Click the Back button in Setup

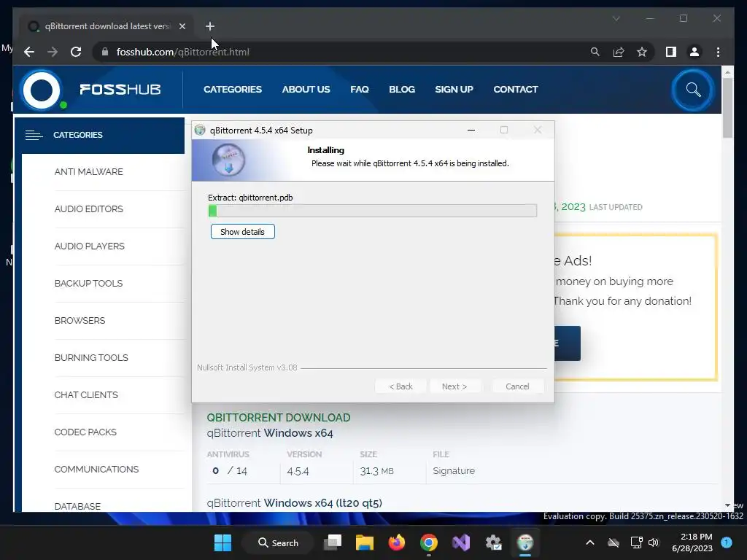400,386
